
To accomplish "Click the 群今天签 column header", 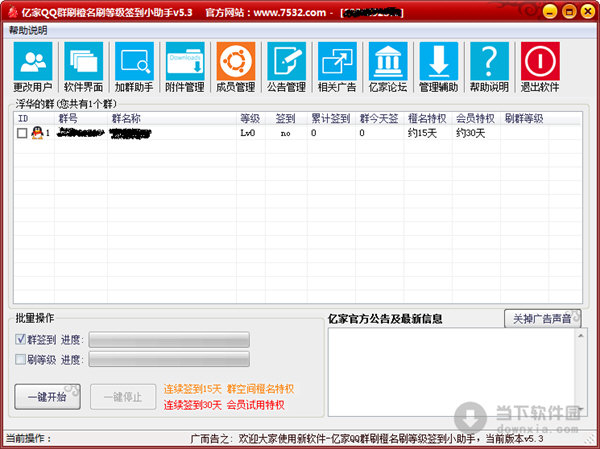I will pyautogui.click(x=379, y=119).
